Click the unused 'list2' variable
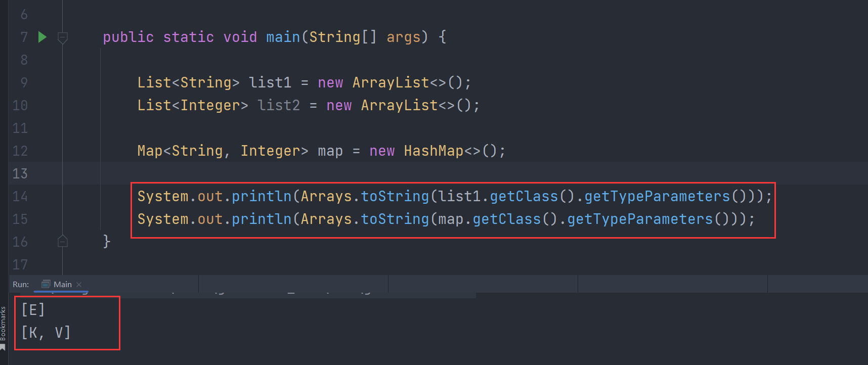Viewport: 868px width, 365px height. [279, 105]
